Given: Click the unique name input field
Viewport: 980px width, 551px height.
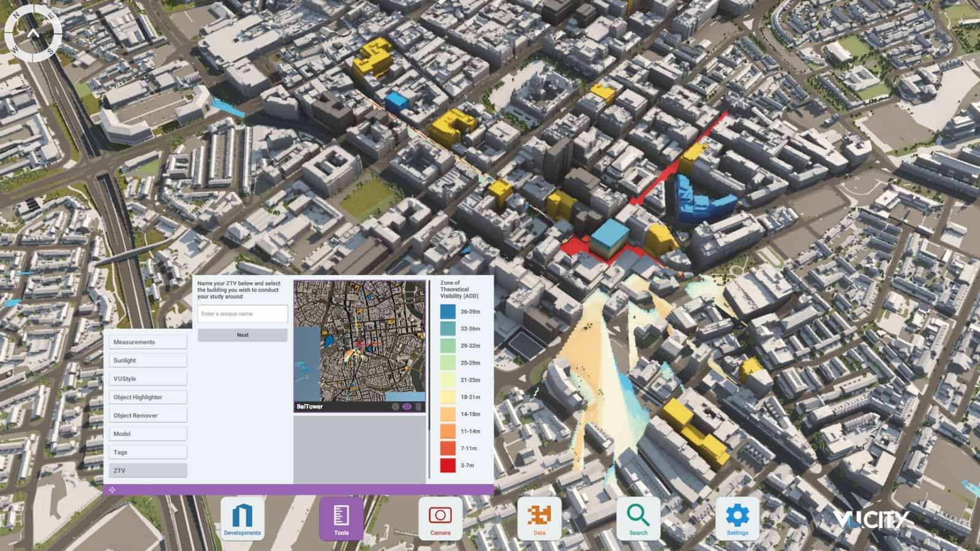Looking at the screenshot, I should pyautogui.click(x=243, y=313).
